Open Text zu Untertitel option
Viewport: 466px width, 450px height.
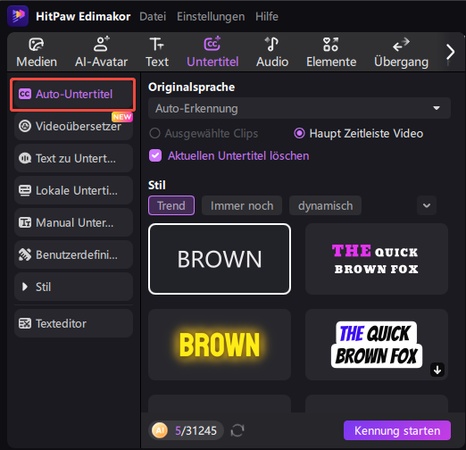pyautogui.click(x=73, y=158)
